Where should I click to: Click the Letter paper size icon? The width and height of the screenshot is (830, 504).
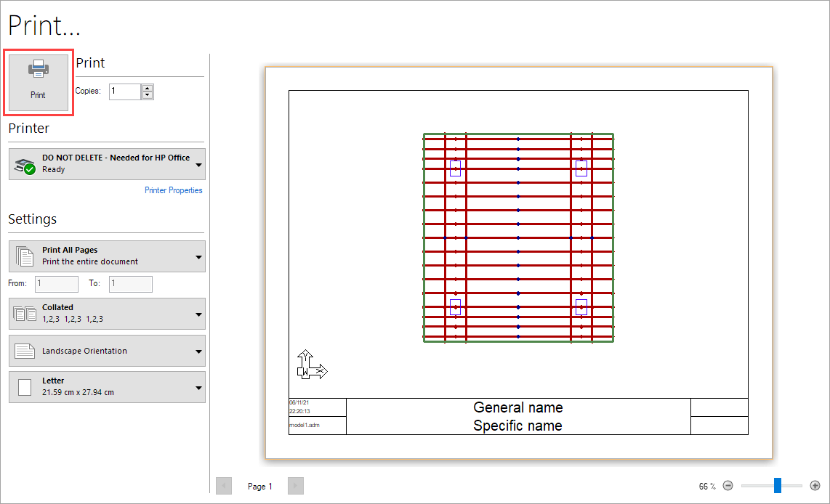pyautogui.click(x=25, y=386)
